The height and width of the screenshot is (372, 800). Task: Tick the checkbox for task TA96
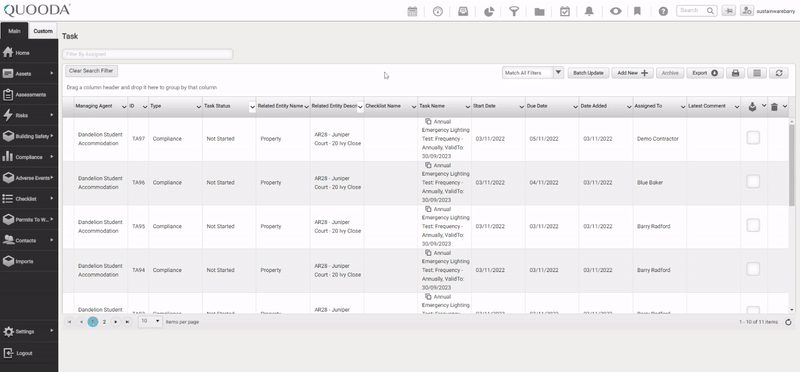[x=753, y=181]
